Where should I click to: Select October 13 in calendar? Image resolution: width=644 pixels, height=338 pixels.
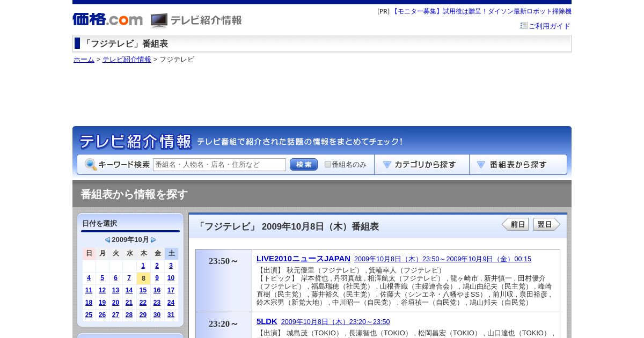[x=115, y=290]
